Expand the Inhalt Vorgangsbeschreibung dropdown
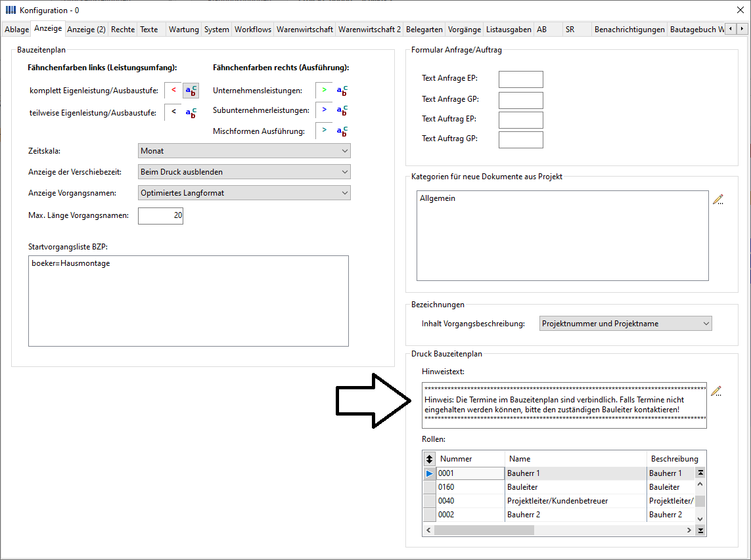Screen dimensions: 751x560 [x=626, y=324]
